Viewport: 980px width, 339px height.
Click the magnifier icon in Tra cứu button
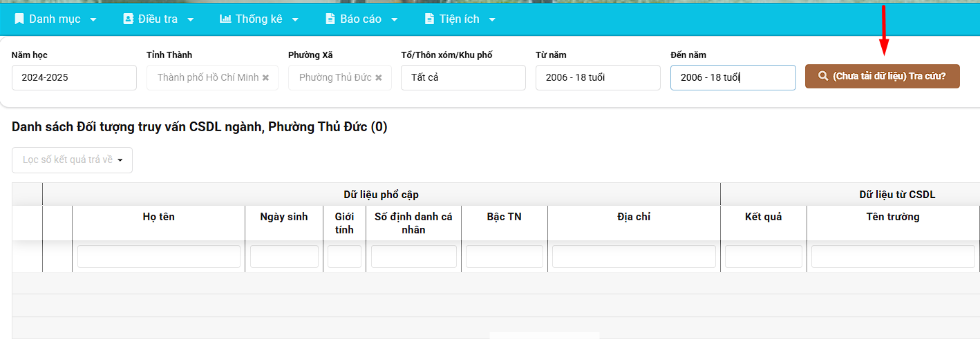(823, 77)
